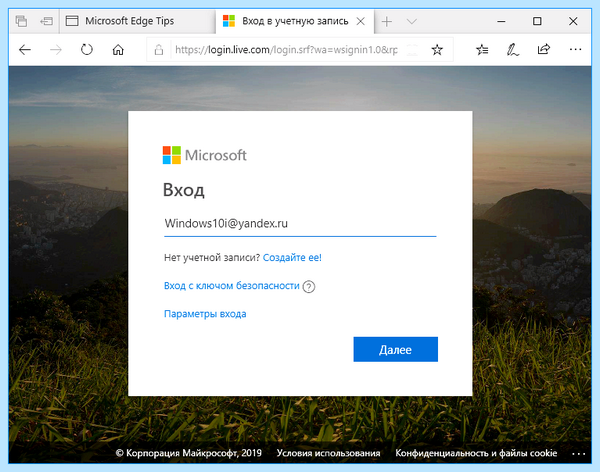Viewport: 600px width, 472px height.
Task: Minimize the Edge window
Action: coord(501,21)
